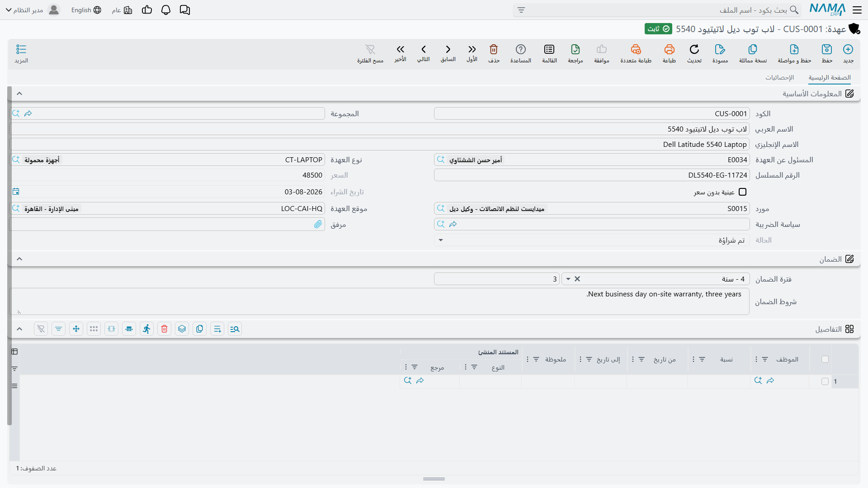Image resolution: width=868 pixels, height=488 pixels.
Task: Collapse the المعلومات الأساسية section
Action: click(19, 94)
